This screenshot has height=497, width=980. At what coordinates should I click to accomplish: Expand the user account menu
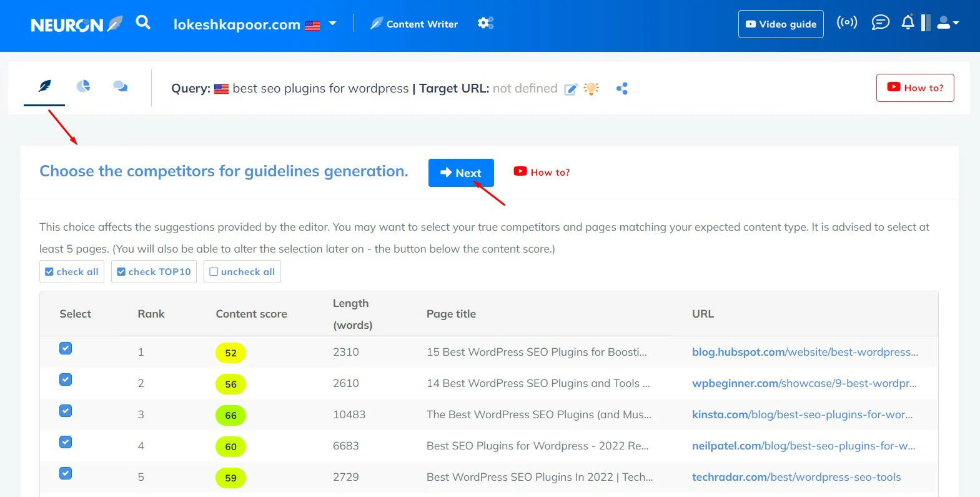coord(948,23)
